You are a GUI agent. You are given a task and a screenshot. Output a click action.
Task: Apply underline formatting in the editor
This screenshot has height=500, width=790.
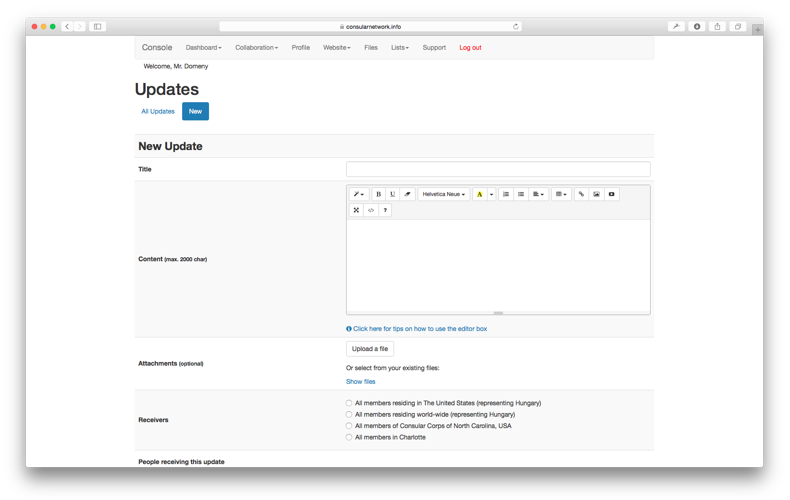[x=392, y=194]
